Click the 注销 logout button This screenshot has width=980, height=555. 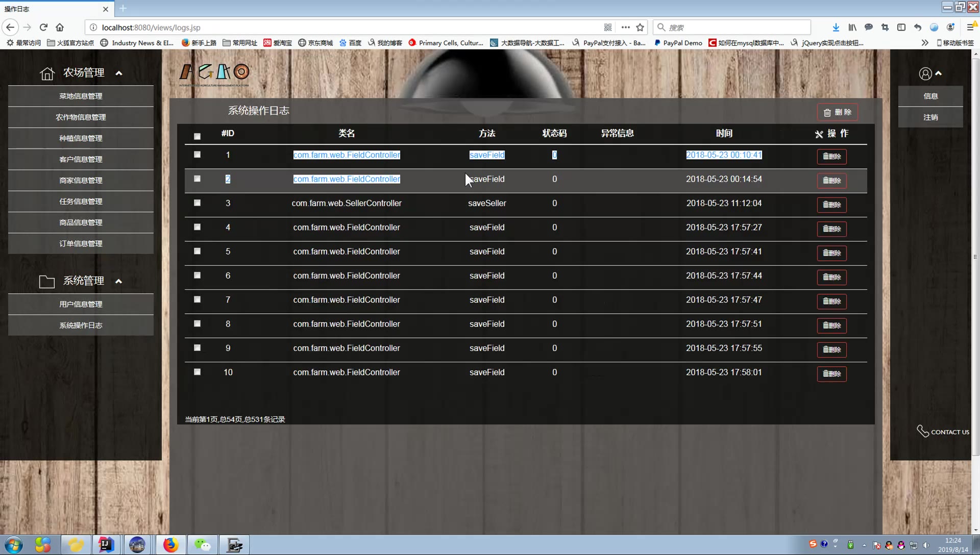click(930, 117)
